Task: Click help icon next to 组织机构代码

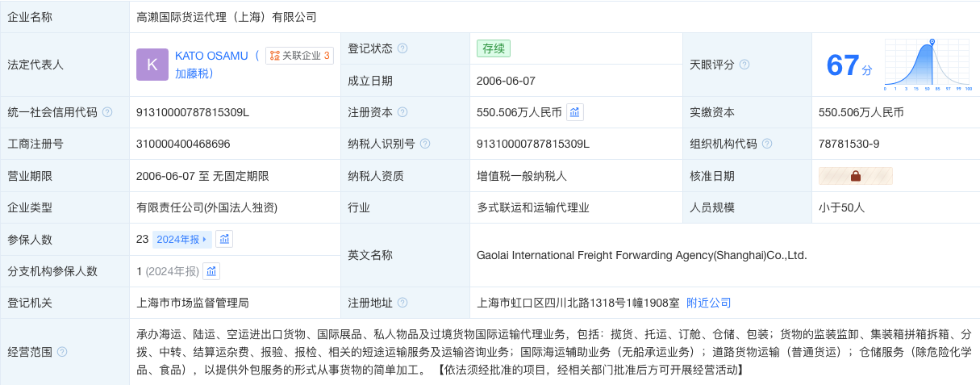Action: pos(767,144)
